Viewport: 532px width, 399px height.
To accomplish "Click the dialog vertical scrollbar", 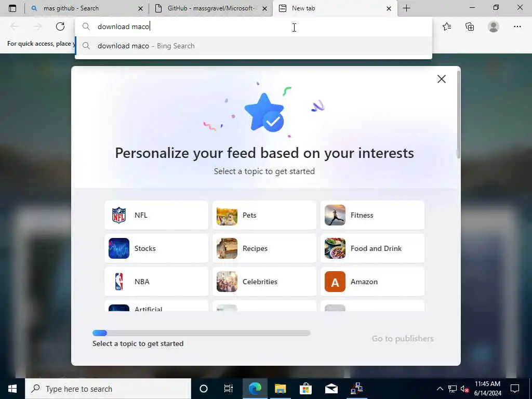I will [458, 115].
